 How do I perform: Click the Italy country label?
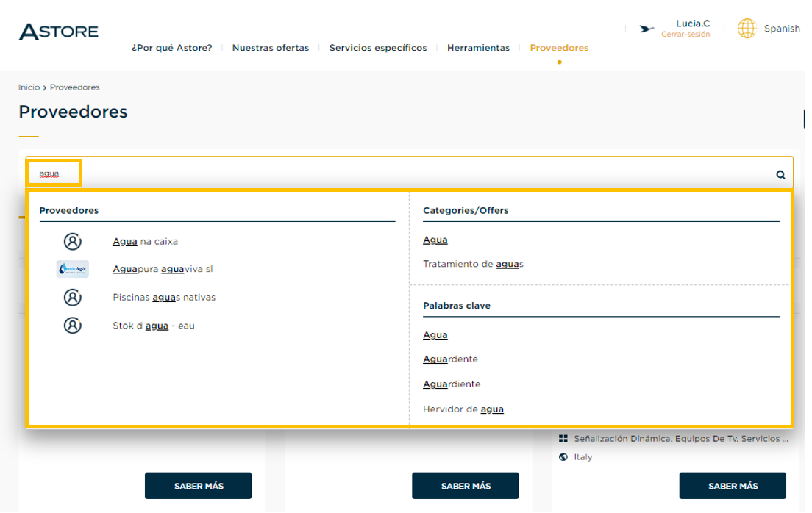[x=583, y=457]
